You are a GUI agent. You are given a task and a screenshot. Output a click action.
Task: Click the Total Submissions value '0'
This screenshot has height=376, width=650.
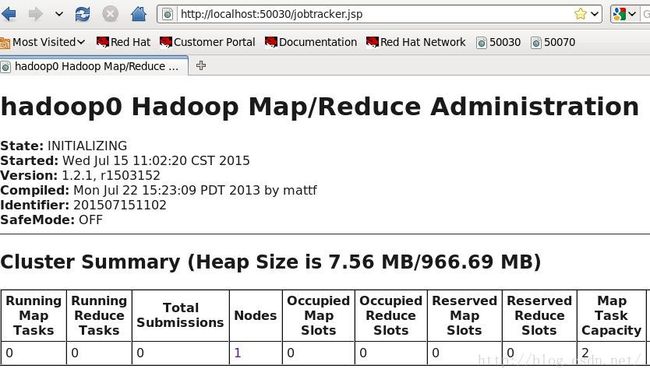[140, 353]
